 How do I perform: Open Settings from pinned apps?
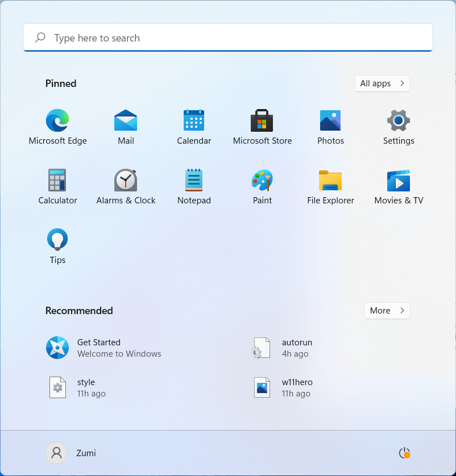coord(399,127)
